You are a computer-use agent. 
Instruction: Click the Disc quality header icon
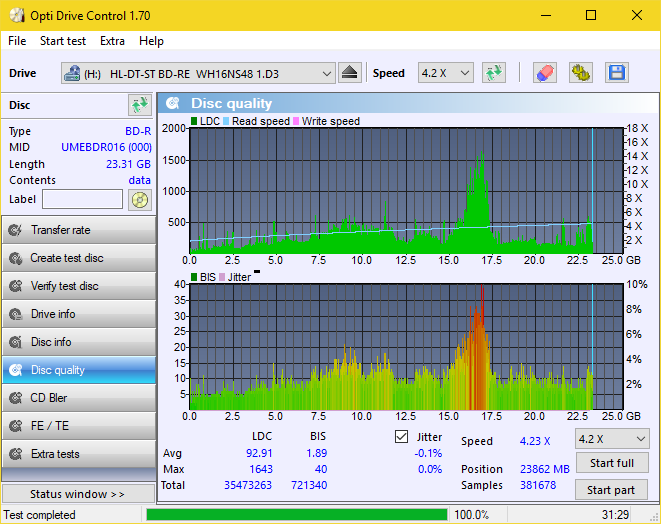(173, 103)
